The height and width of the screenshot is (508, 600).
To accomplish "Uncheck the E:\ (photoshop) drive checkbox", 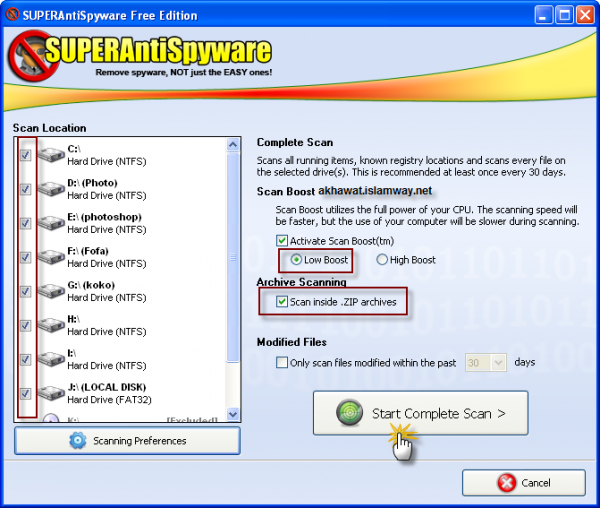I will pyautogui.click(x=25, y=223).
